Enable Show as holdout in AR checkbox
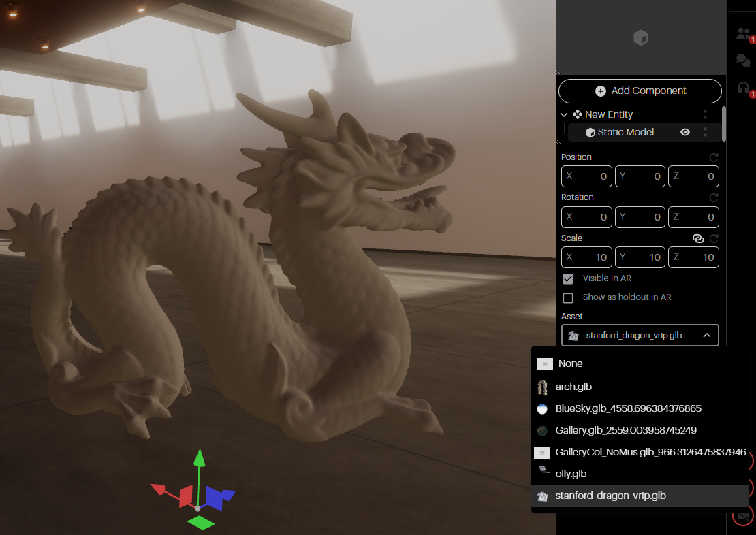Viewport: 756px width, 535px height. coord(568,298)
